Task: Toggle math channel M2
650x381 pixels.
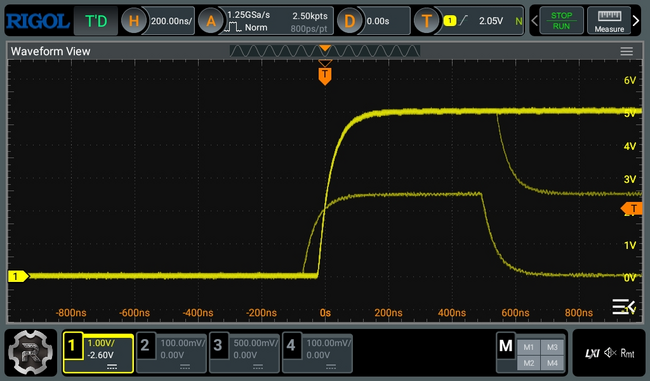Action: pos(529,363)
